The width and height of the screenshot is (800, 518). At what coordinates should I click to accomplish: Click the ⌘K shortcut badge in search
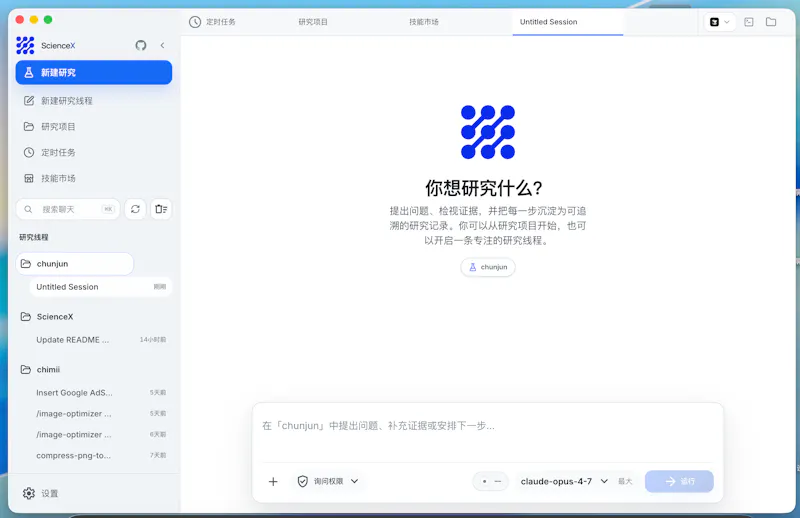click(x=108, y=209)
